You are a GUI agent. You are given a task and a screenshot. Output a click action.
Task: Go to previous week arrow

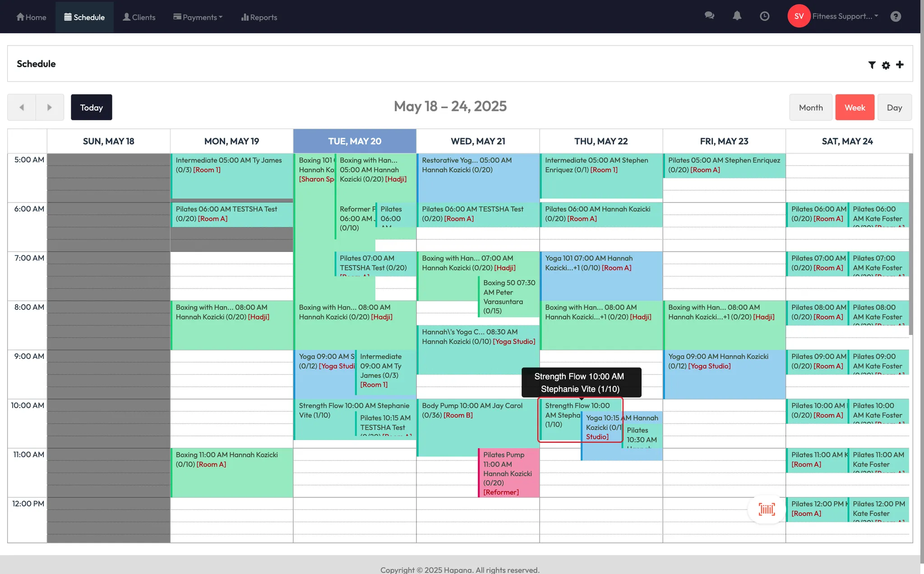22,107
